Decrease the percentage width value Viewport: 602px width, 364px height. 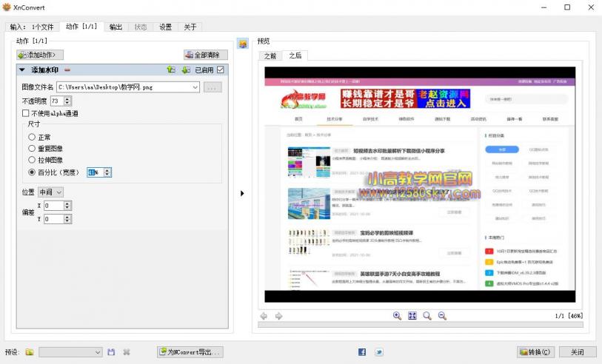pos(107,175)
